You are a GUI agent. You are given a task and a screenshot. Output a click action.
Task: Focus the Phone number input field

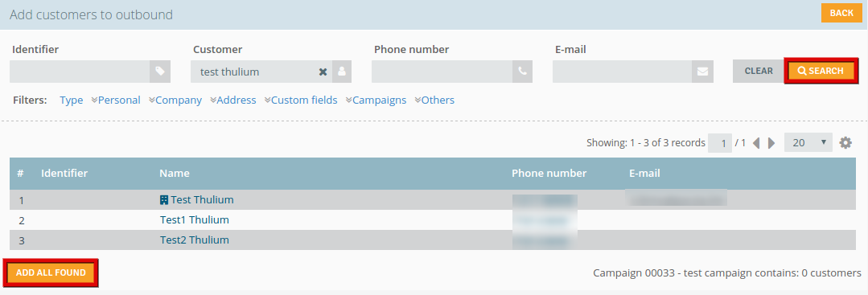click(442, 72)
